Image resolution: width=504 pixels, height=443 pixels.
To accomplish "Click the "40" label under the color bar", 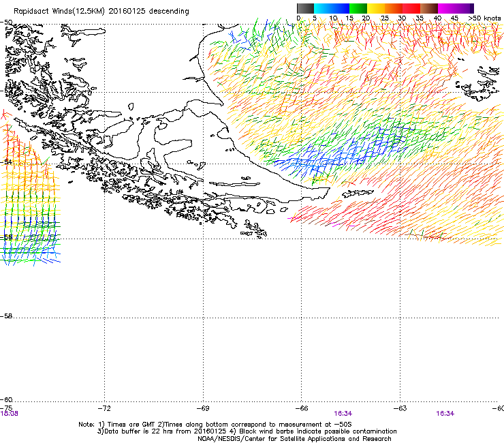I will tap(437, 18).
